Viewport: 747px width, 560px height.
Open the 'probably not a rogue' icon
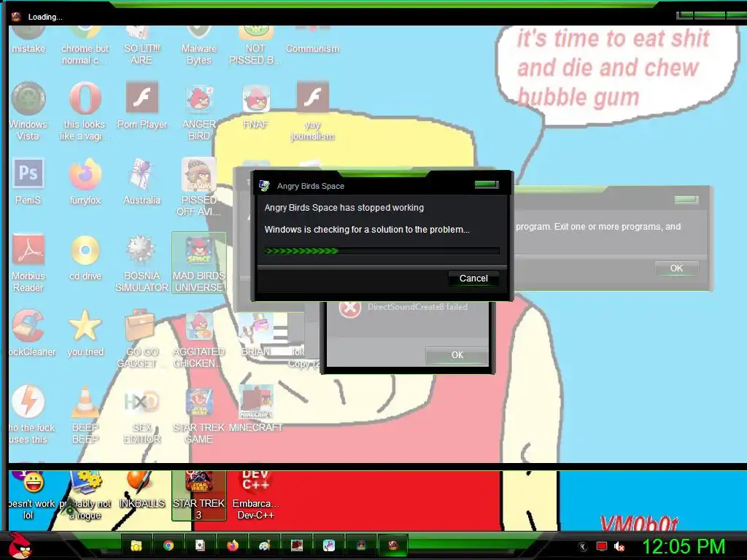point(85,495)
